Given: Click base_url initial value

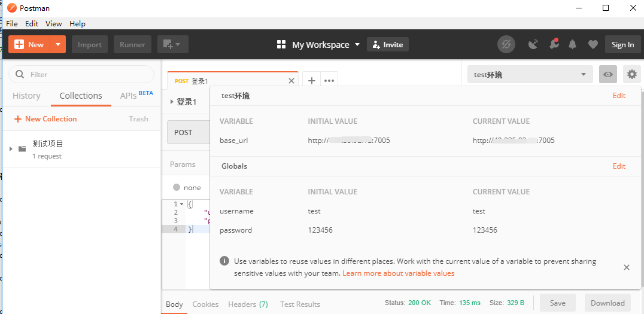Looking at the screenshot, I should pos(349,141).
